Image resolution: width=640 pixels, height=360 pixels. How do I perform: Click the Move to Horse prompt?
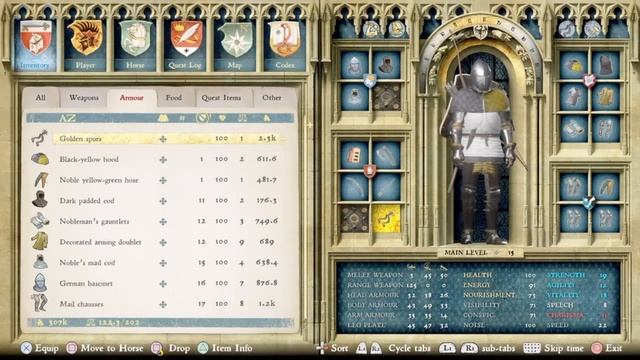(105, 348)
